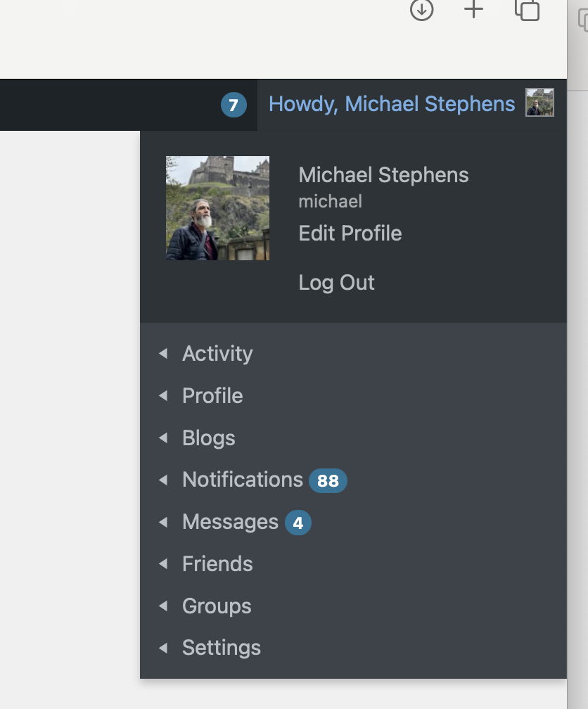Expand the Groups submenu arrow
This screenshot has height=709, width=588.
point(163,606)
